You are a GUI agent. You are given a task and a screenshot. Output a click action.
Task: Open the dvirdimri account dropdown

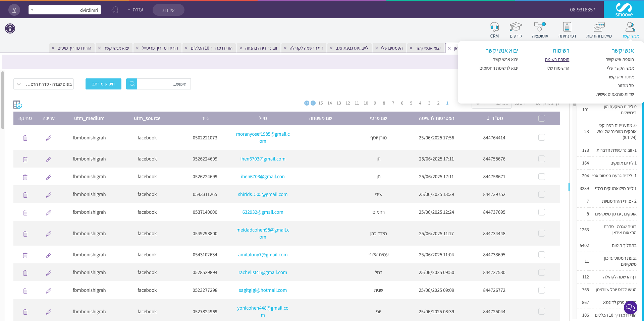click(x=65, y=10)
